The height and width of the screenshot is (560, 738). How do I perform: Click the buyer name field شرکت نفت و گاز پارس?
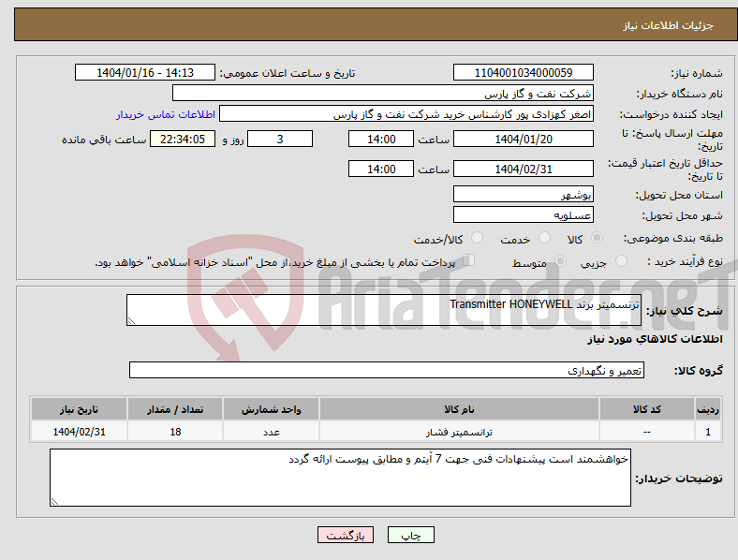[383, 93]
